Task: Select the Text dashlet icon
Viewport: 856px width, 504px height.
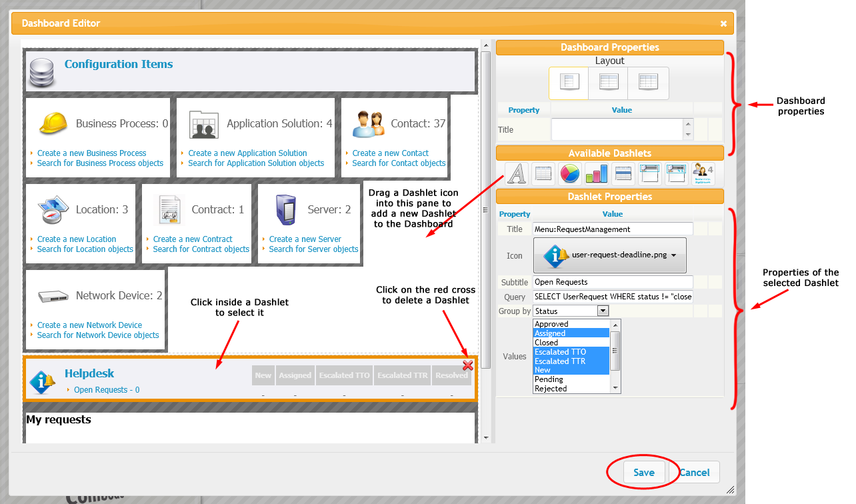Action: (x=517, y=173)
